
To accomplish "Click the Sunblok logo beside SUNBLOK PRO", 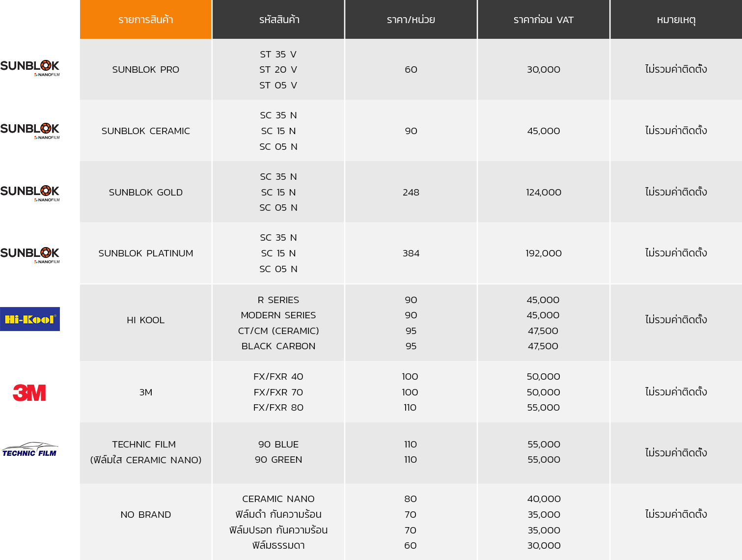I will tap(30, 68).
